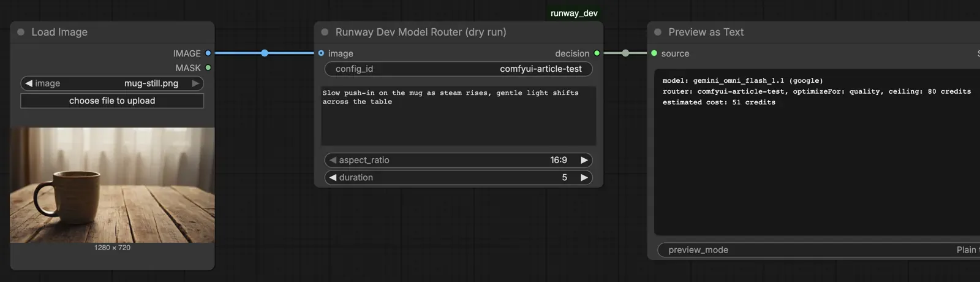Select previous image file with left arrow
The image size is (980, 282).
pos(28,83)
